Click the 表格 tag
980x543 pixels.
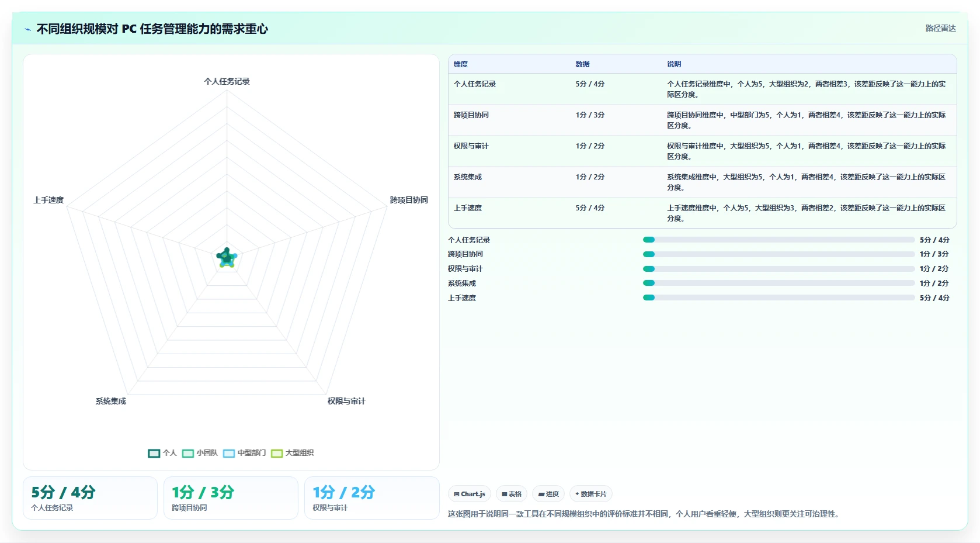[x=512, y=494]
